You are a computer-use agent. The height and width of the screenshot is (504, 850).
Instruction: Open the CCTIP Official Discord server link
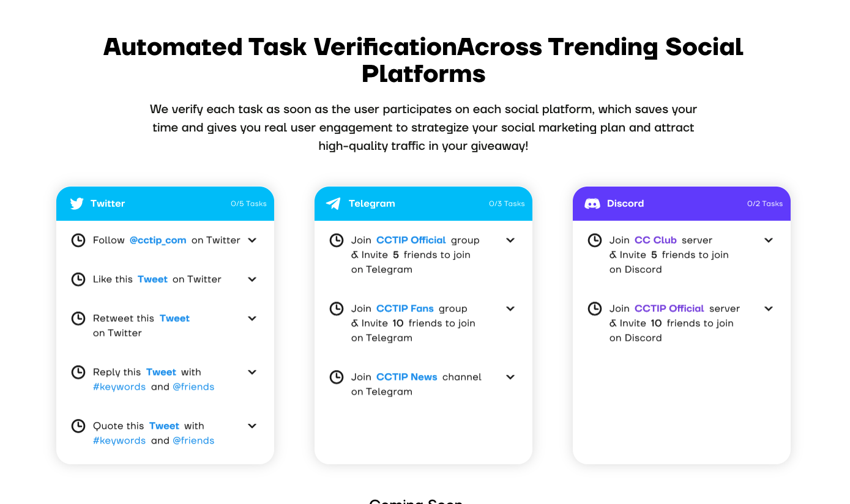click(669, 309)
